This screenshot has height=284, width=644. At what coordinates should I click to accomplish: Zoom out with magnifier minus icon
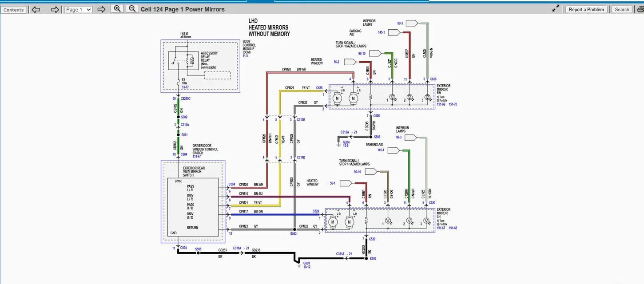point(132,9)
